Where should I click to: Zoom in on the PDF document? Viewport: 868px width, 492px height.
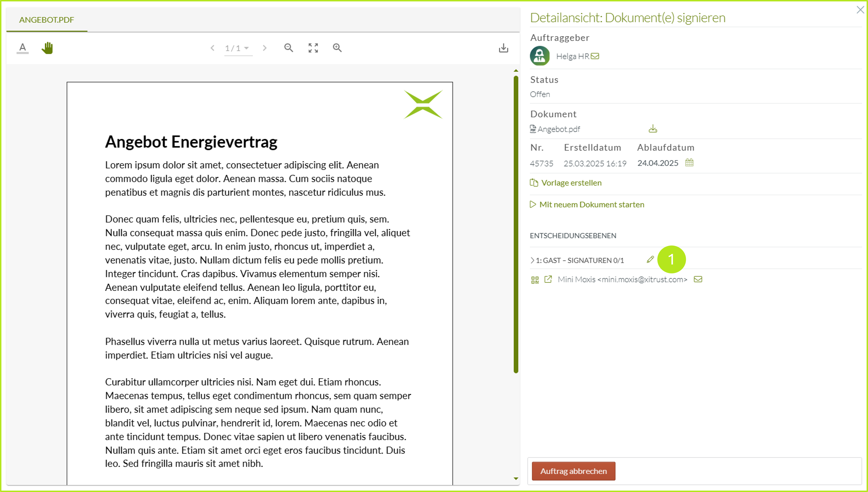pos(337,48)
